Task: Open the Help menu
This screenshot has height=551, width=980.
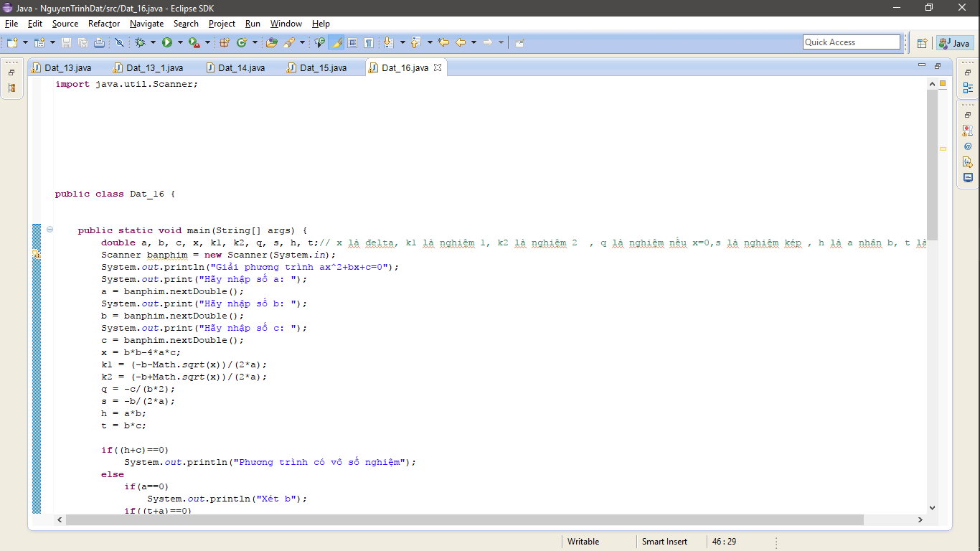Action: coord(321,24)
